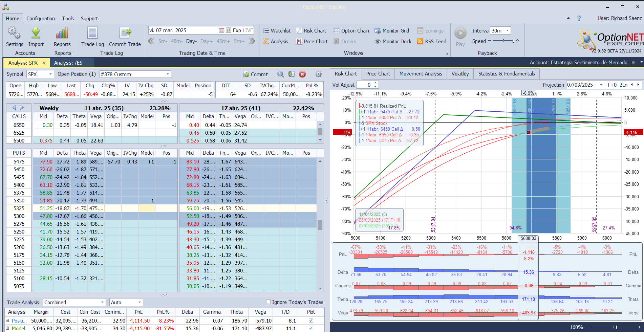Open the Symbol SPX dropdown

50,74
